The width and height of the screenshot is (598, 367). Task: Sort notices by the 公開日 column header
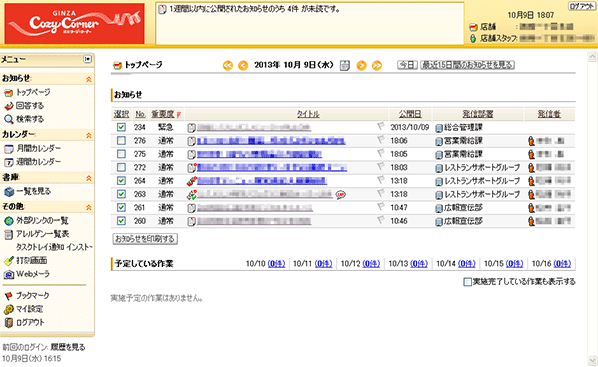[x=410, y=114]
